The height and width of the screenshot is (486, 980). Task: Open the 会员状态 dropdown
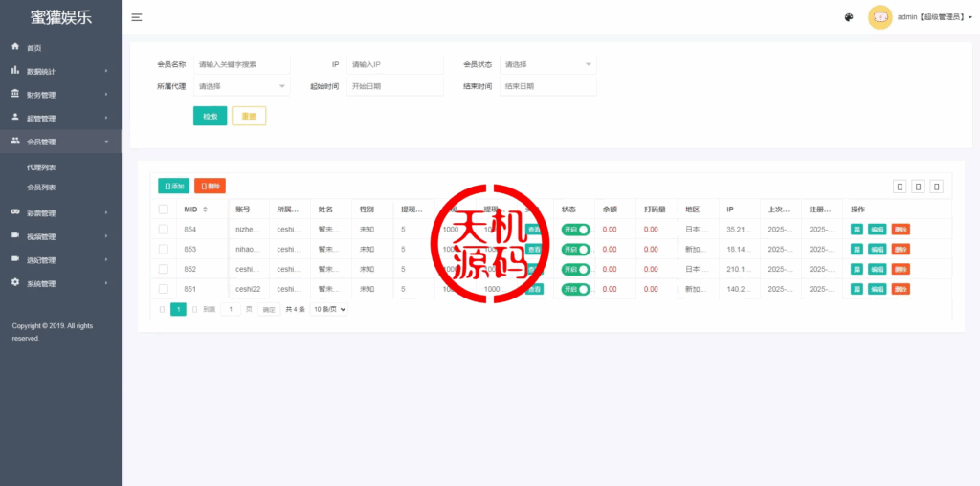click(x=547, y=64)
